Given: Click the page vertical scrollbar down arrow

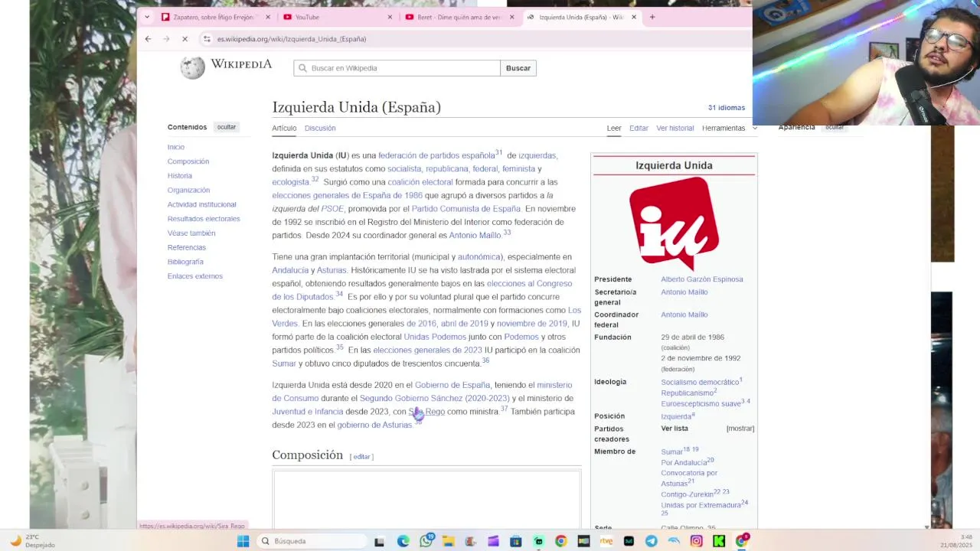Looking at the screenshot, I should 926,527.
